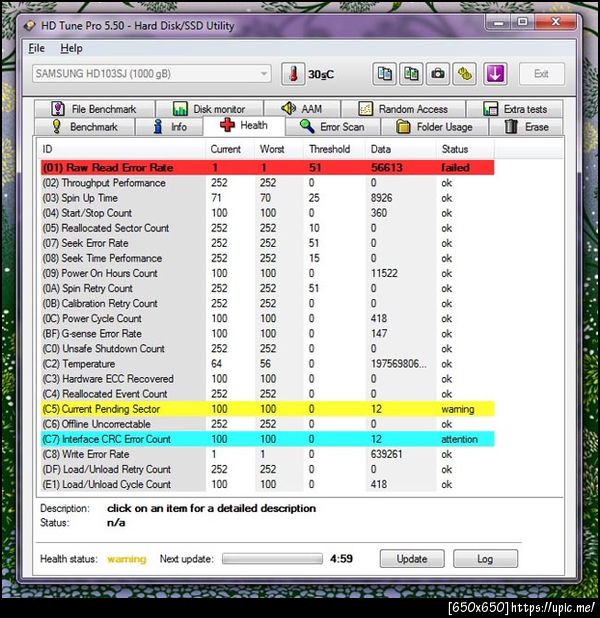Switch to the Folder Usage tab
The height and width of the screenshot is (618, 600).
(x=434, y=127)
